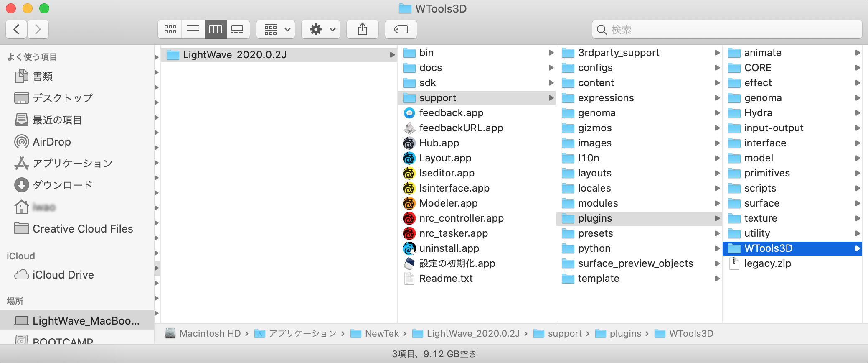Select legacy.zip archive icon

[x=734, y=263]
